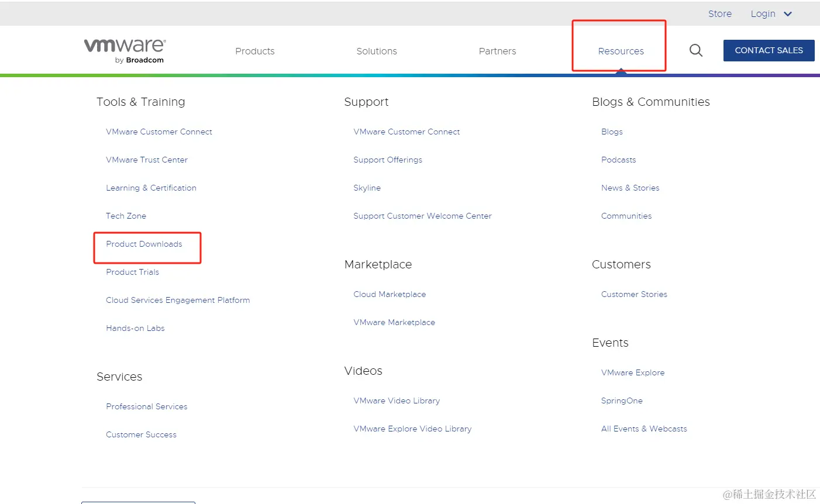Open the Blogs link
The width and height of the screenshot is (820, 504).
pyautogui.click(x=612, y=132)
